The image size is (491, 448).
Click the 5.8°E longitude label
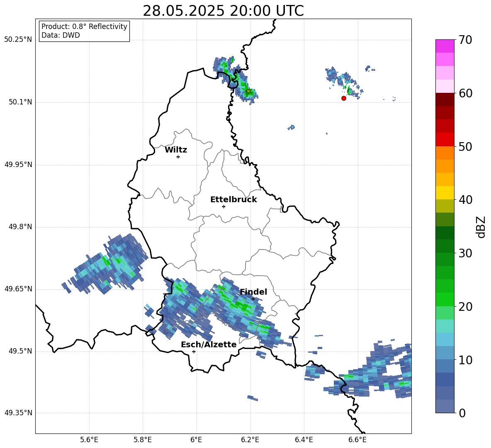tap(143, 440)
